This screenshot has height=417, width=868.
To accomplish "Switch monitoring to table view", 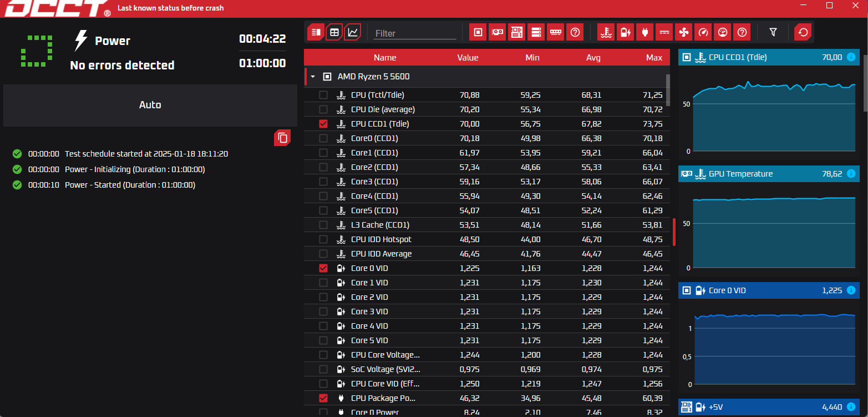I will pos(334,32).
